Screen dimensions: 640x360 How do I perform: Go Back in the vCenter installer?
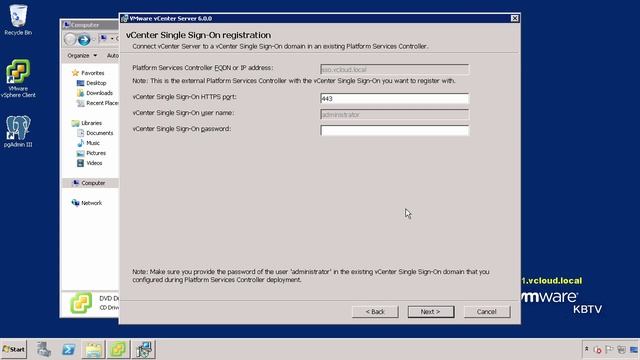click(x=375, y=312)
